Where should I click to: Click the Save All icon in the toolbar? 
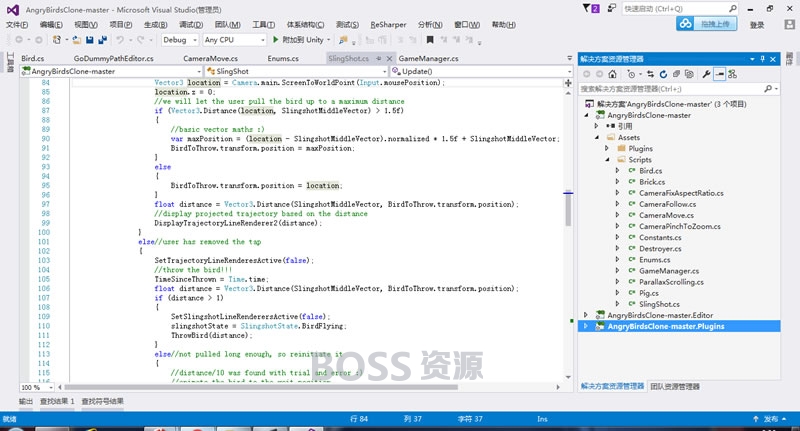[103, 40]
